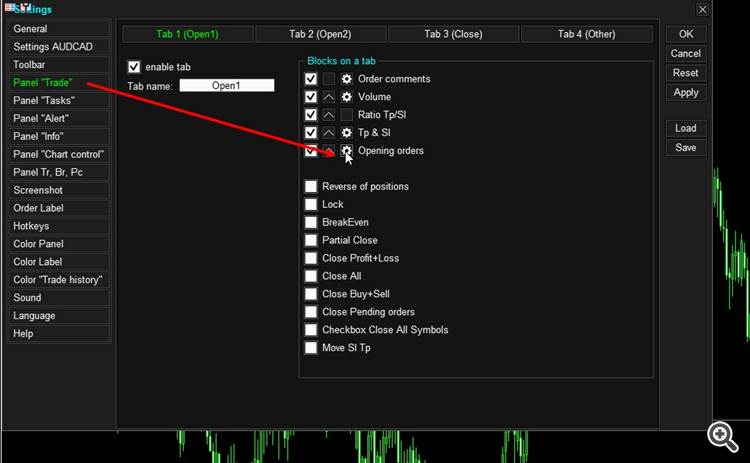Open Screenshot settings section
Image resolution: width=750 pixels, height=463 pixels.
coord(59,190)
